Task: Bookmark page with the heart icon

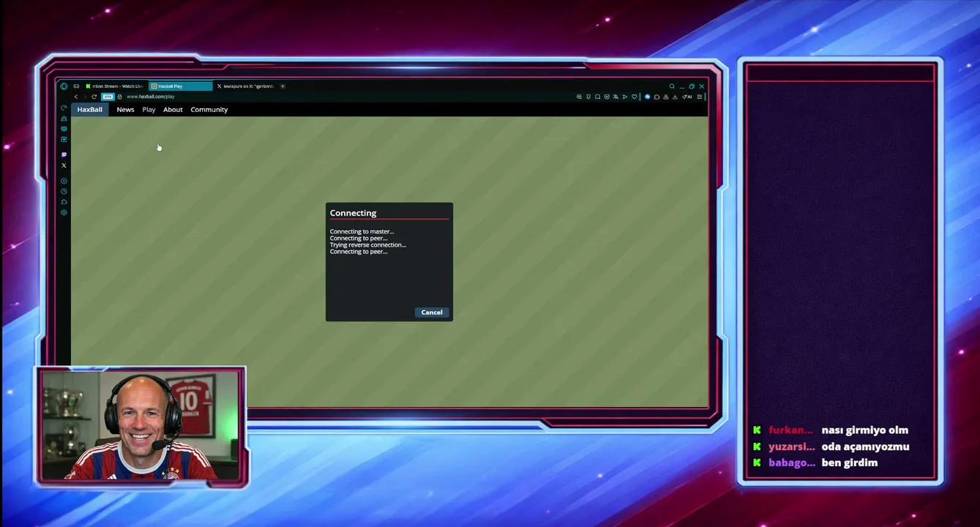Action: pyautogui.click(x=634, y=97)
